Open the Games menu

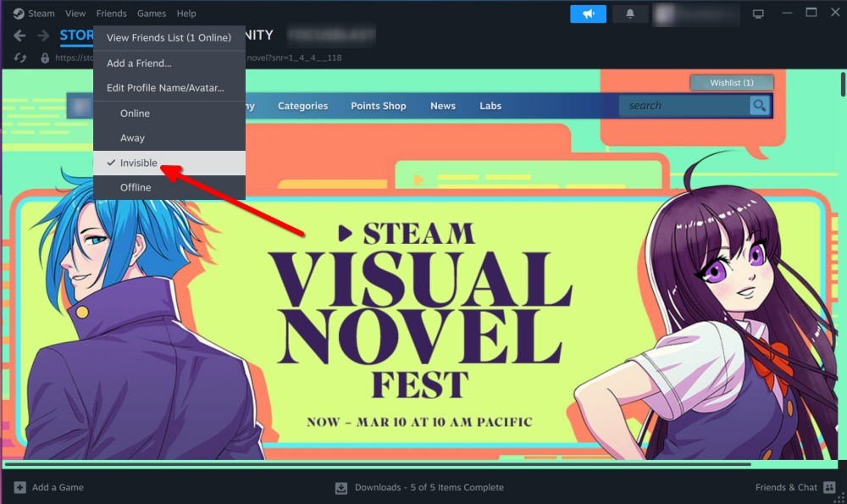point(152,14)
